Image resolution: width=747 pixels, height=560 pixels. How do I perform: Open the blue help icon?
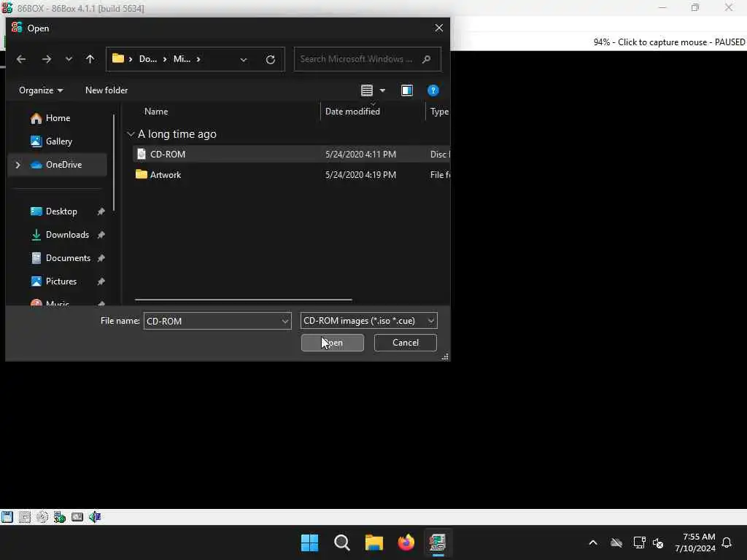click(x=433, y=90)
